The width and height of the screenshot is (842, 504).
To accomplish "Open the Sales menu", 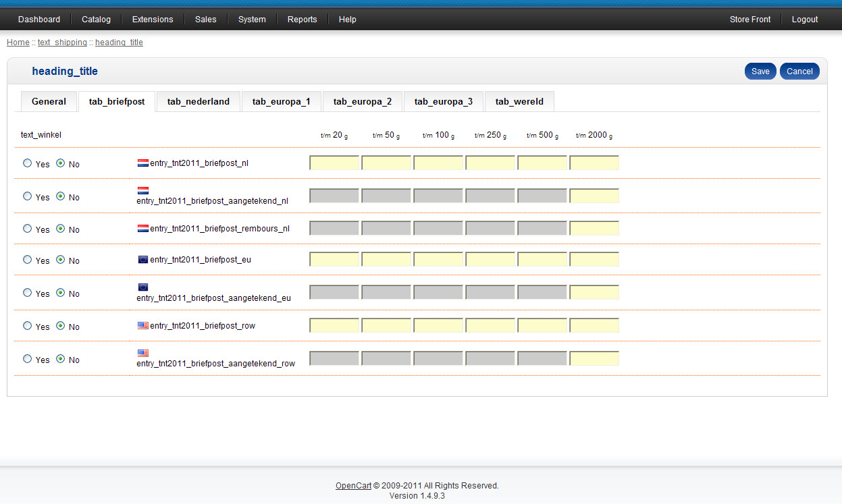I will tap(206, 20).
